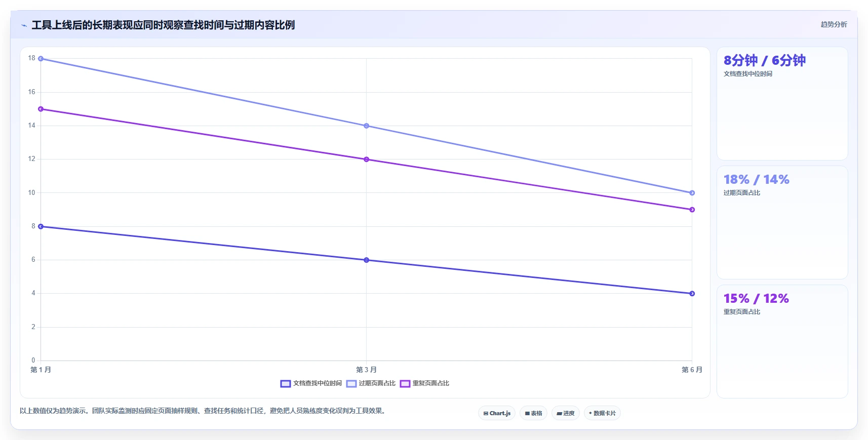Click the trend icon beside the slide title
Screen dimensions: 868x440
pos(24,25)
